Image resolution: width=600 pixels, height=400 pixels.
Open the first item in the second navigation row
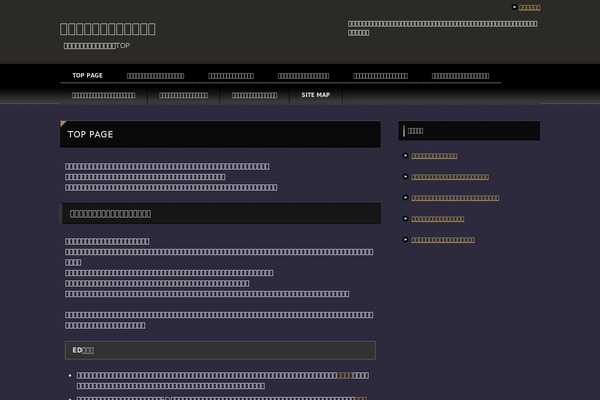click(x=103, y=95)
